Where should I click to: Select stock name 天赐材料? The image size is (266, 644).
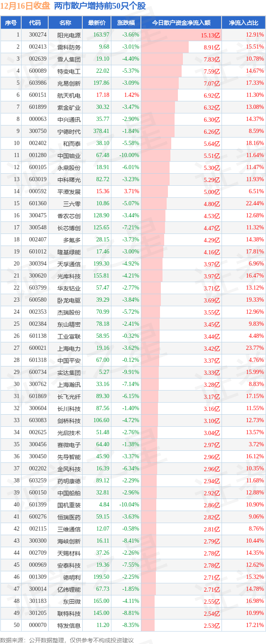tap(69, 553)
